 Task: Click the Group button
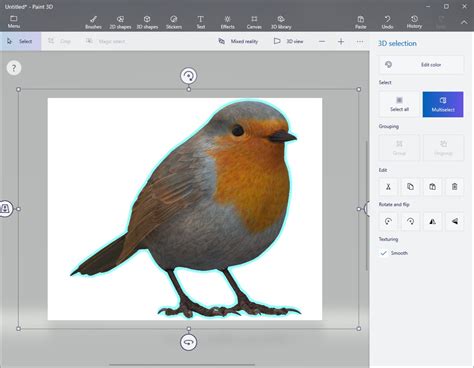point(399,148)
